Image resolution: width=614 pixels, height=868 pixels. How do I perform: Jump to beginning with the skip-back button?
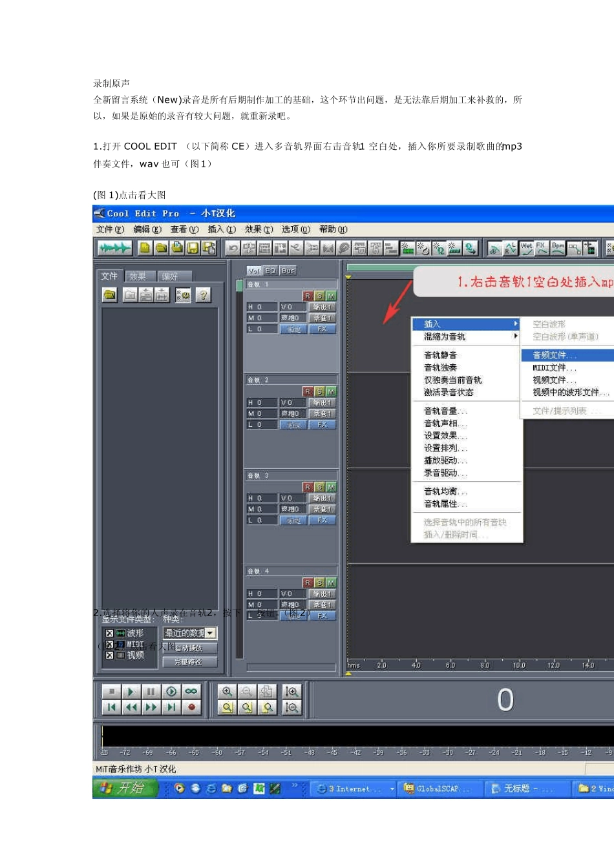(x=111, y=707)
